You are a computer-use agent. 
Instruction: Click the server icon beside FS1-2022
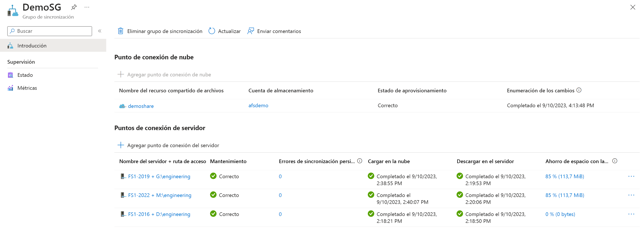coord(123,195)
